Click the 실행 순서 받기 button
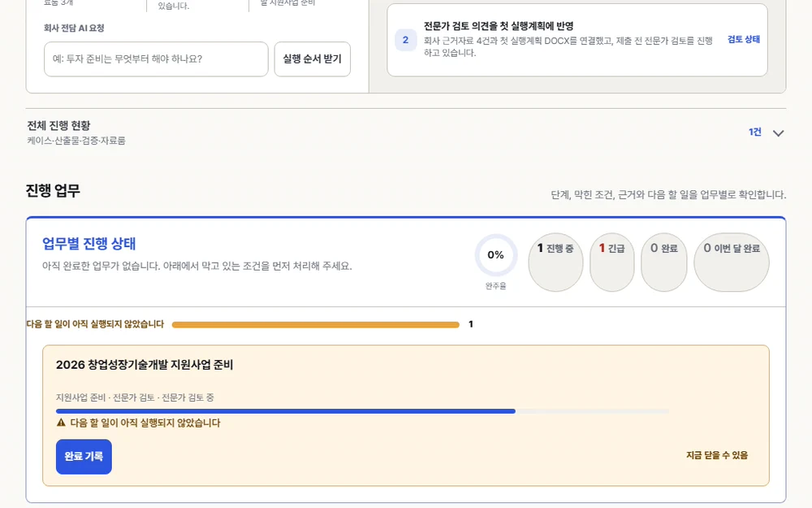Image resolution: width=812 pixels, height=508 pixels. [313, 59]
